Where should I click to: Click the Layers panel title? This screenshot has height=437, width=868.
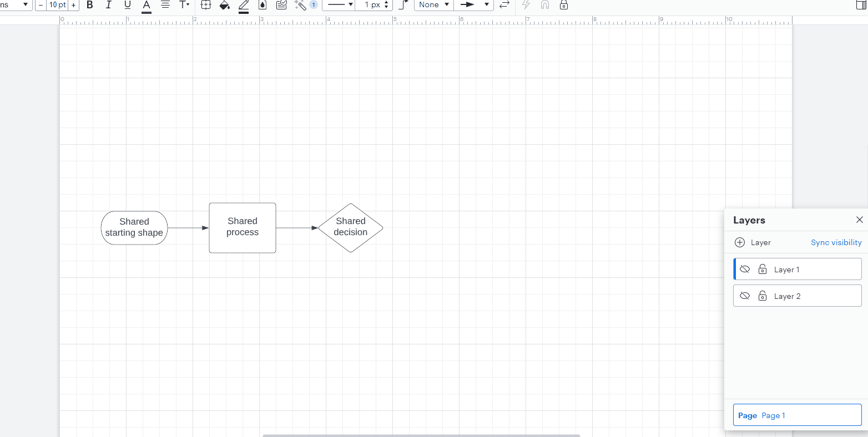749,220
